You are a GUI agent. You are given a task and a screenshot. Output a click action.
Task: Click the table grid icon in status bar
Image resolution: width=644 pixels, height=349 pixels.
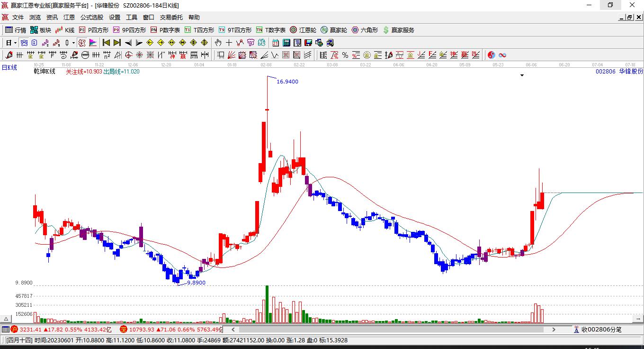tap(5, 329)
